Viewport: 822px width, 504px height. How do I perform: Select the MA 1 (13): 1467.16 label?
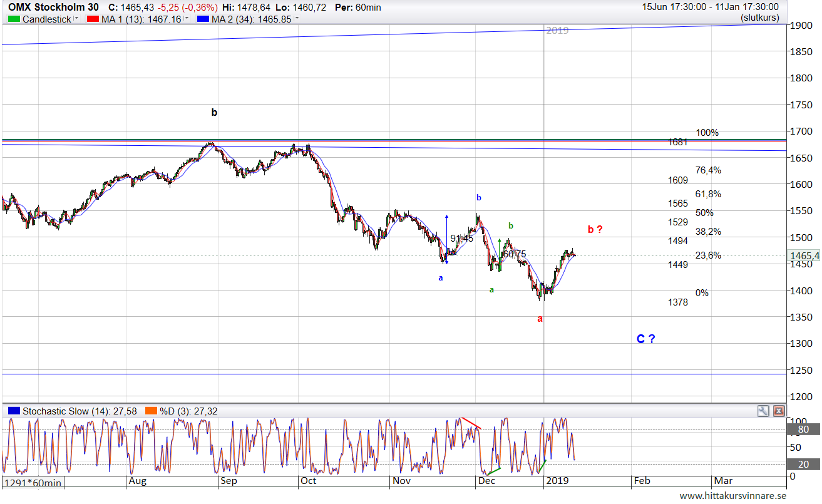[141, 19]
